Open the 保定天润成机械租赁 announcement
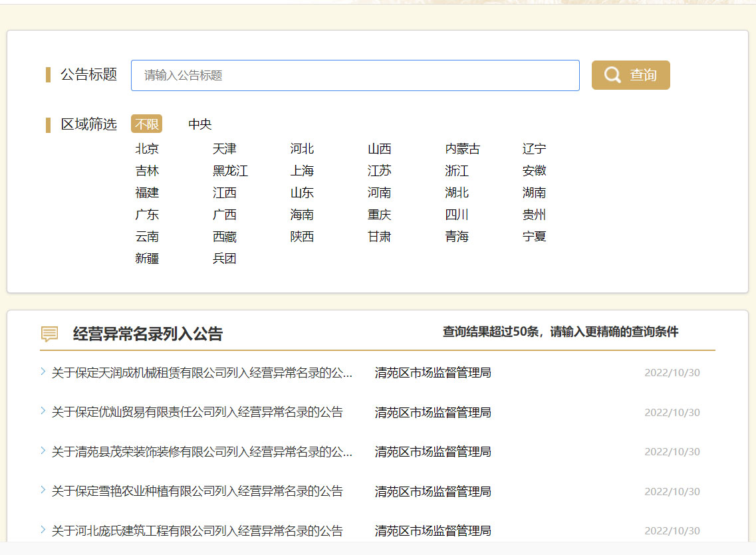Viewport: 756px width, 555px height. point(202,372)
